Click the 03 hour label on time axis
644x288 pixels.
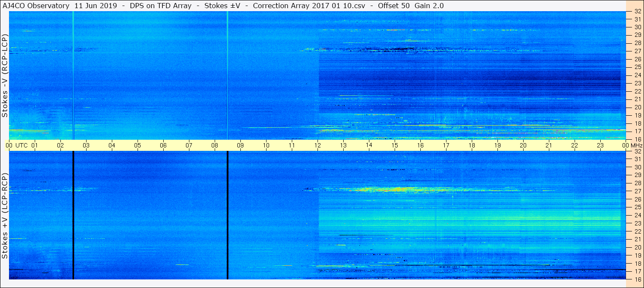pos(86,145)
